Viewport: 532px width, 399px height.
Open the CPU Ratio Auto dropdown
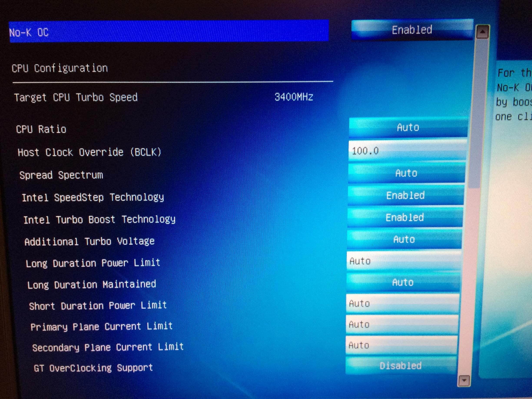[408, 127]
